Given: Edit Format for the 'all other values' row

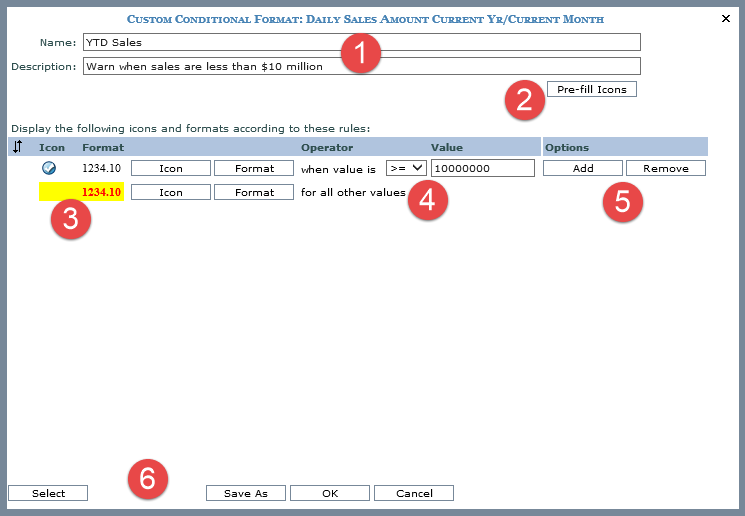Looking at the screenshot, I should click(x=254, y=192).
